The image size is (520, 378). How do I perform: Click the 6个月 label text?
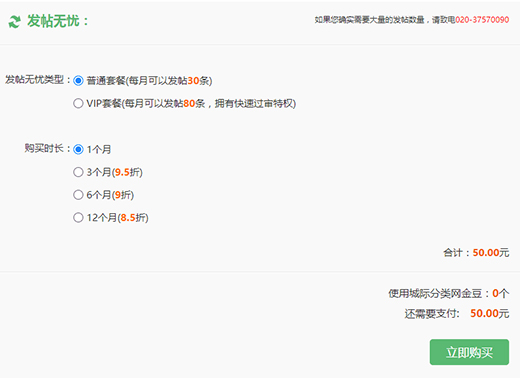[x=110, y=195]
